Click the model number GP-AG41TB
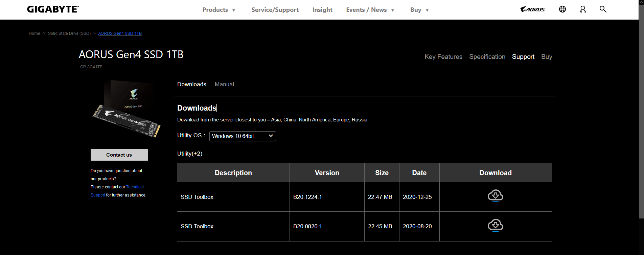This screenshot has width=644, height=255. [x=91, y=67]
